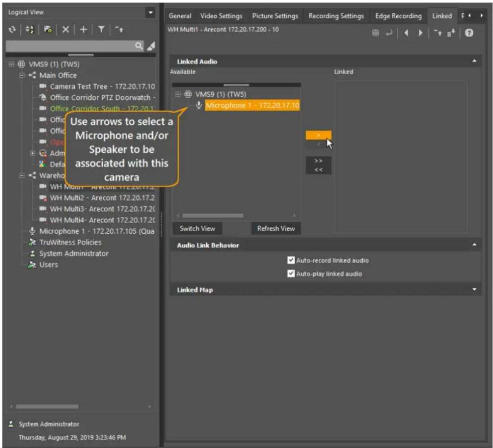The image size is (493, 448).
Task: Collapse the Main Office group
Action: tap(22, 75)
